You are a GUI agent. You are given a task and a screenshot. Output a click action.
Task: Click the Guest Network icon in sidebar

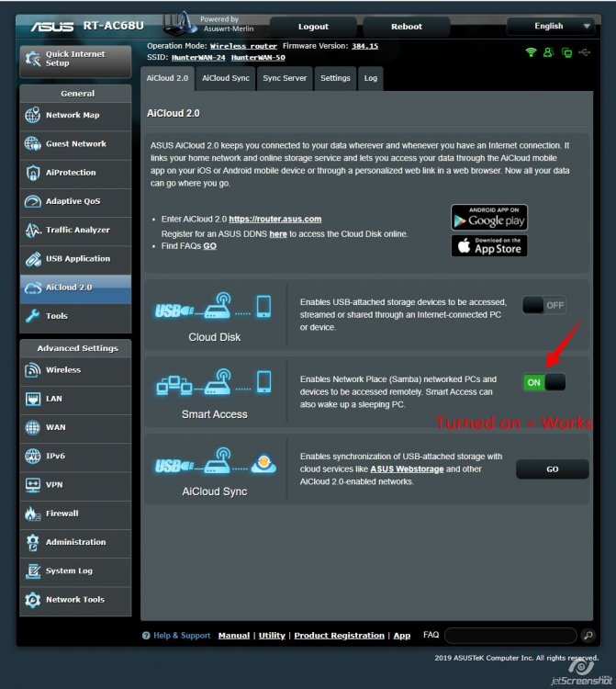pyautogui.click(x=33, y=143)
